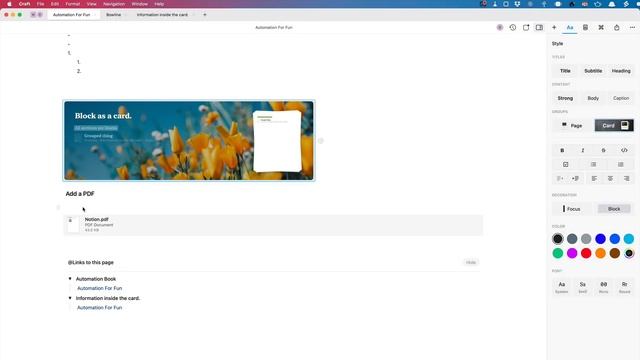This screenshot has width=640, height=360.
Task: Apply the Body content style
Action: [593, 98]
